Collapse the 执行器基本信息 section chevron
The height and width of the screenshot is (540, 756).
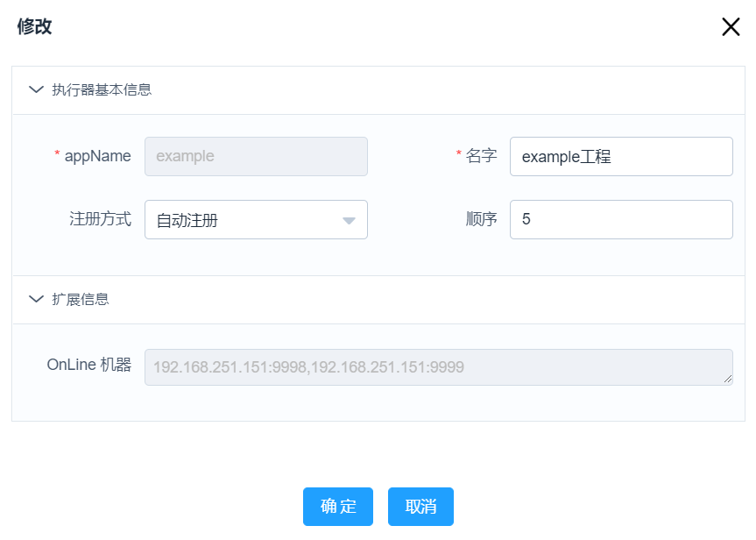[36, 89]
